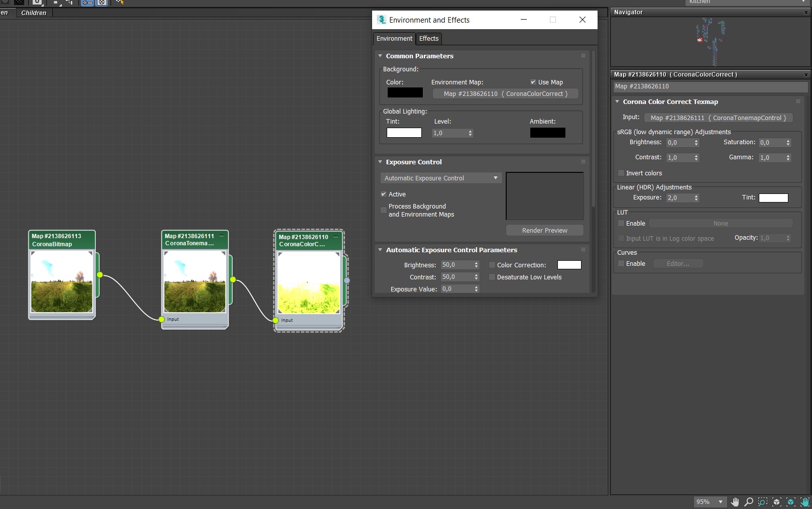Viewport: 812px width, 509px height.
Task: Click Zoom Extents Selected teal cube icon
Action: (x=791, y=501)
